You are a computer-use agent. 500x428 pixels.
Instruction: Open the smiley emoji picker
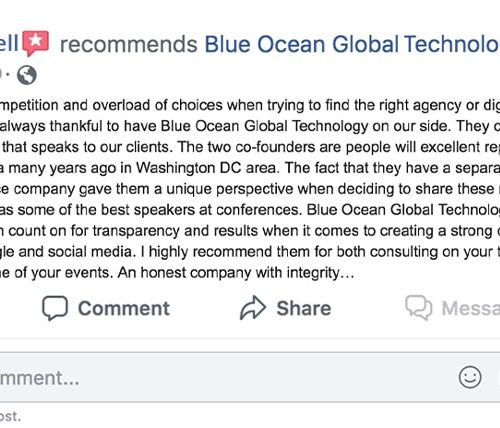click(x=470, y=377)
